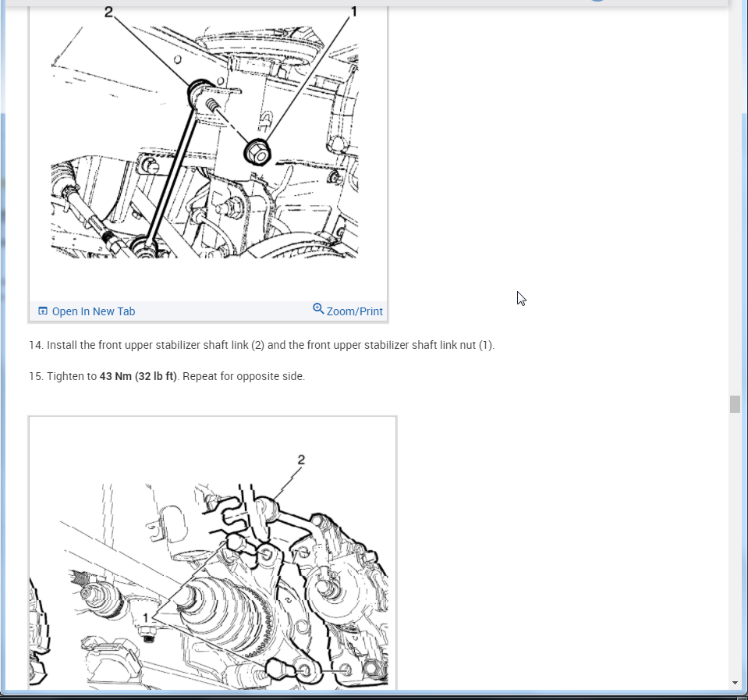
Task: Click the '43 Nm (32 lb ft)' torque value
Action: pos(138,376)
